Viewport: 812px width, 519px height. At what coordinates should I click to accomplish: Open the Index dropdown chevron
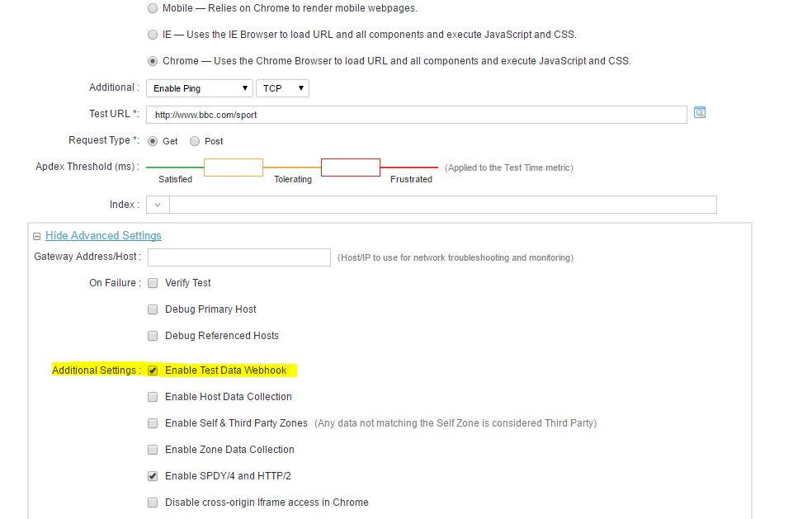pyautogui.click(x=158, y=205)
